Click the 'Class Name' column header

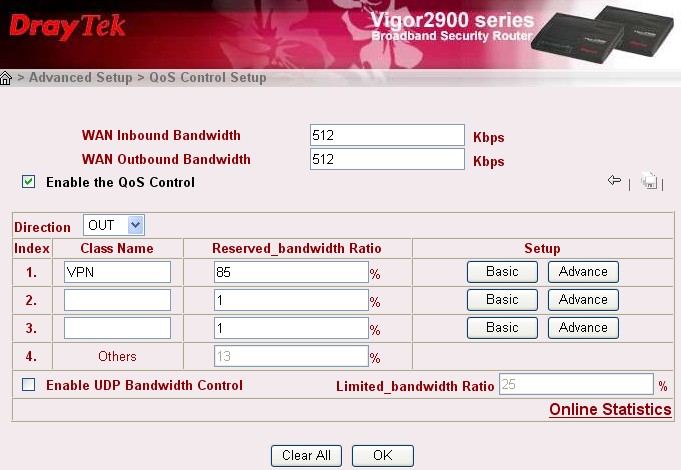[x=117, y=248]
